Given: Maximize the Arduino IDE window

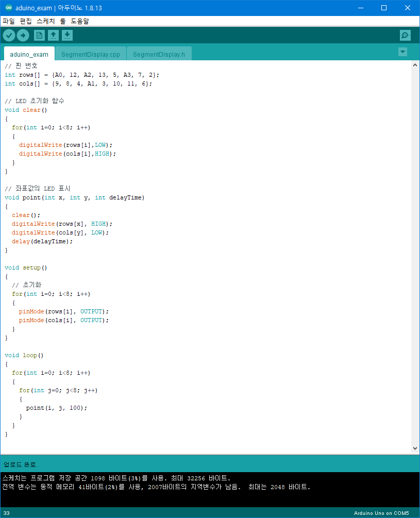Looking at the screenshot, I should click(384, 8).
